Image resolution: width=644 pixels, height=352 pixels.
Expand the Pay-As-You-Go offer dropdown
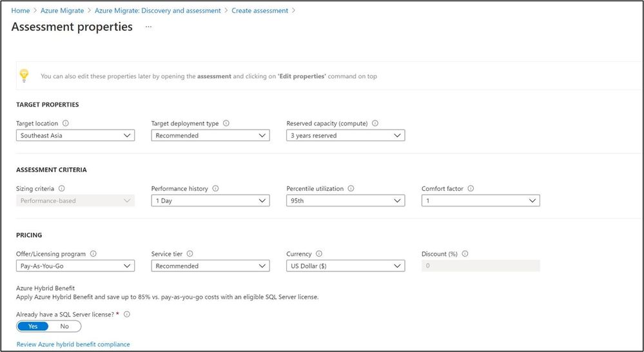click(75, 266)
